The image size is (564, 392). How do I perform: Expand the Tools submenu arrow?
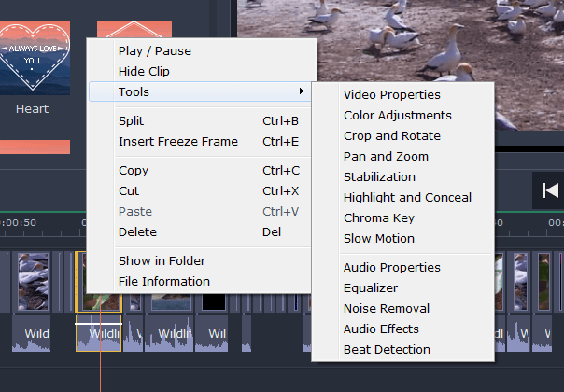pyautogui.click(x=301, y=91)
